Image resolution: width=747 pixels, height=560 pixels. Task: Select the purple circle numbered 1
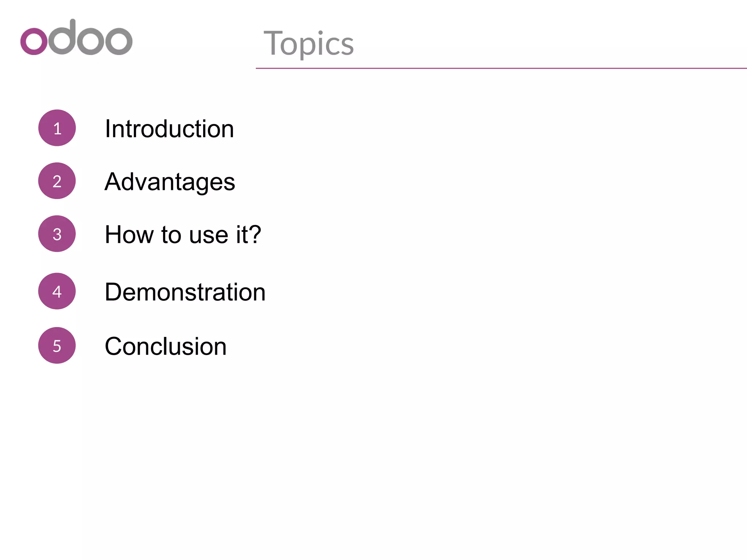[x=57, y=128]
